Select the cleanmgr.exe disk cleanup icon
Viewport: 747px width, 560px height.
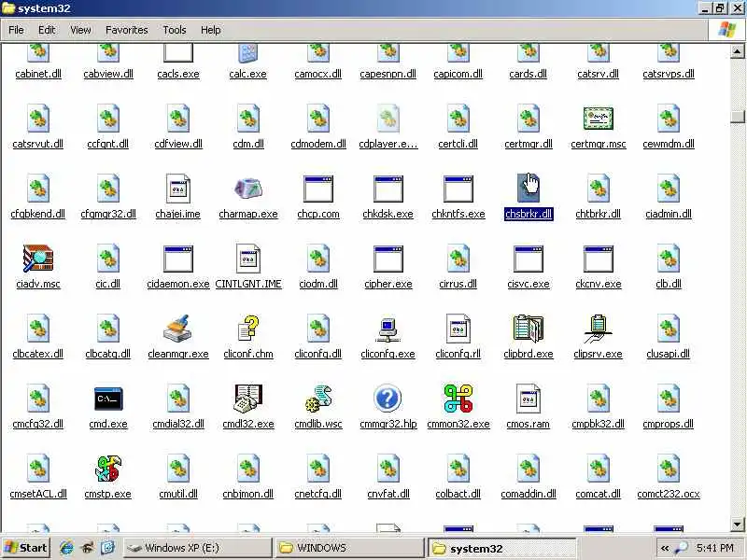coord(177,329)
